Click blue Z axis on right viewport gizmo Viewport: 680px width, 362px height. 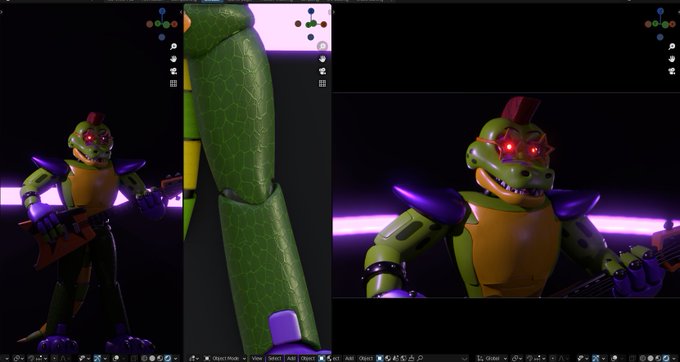coord(660,11)
